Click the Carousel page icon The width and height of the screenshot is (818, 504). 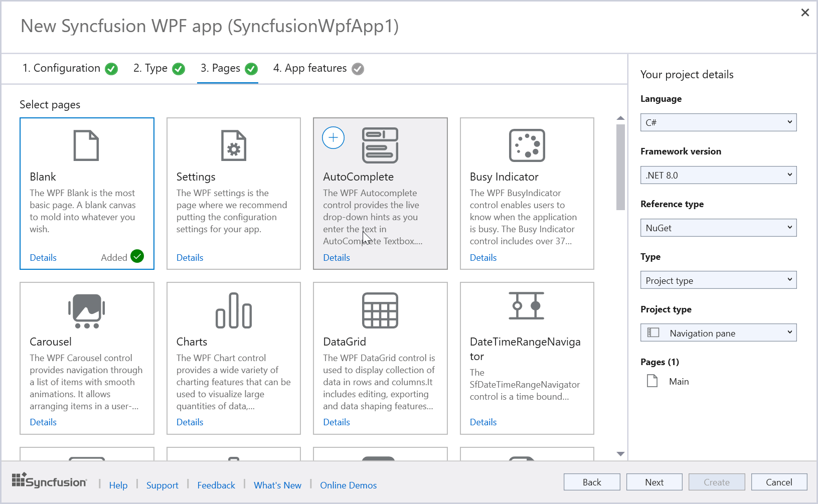click(86, 311)
